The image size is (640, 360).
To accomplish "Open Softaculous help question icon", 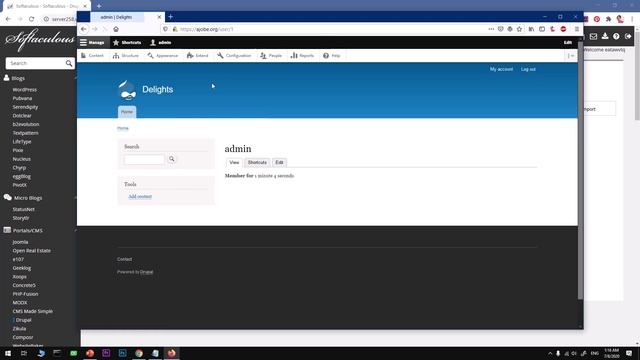I will click(x=616, y=36).
